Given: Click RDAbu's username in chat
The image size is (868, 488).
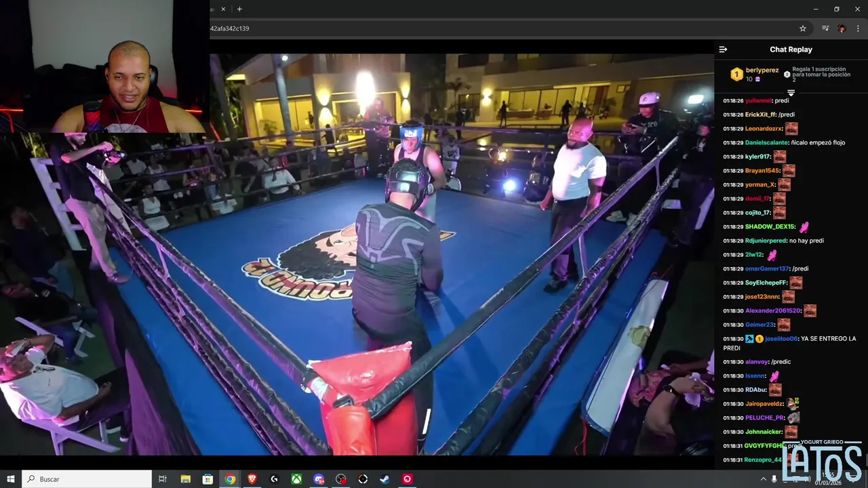Looking at the screenshot, I should click(x=755, y=390).
